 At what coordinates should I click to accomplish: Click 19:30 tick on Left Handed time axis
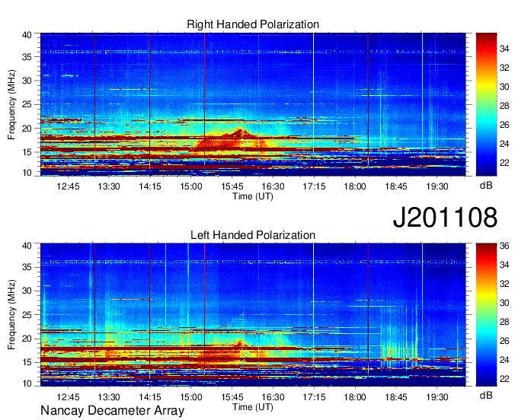coord(436,397)
